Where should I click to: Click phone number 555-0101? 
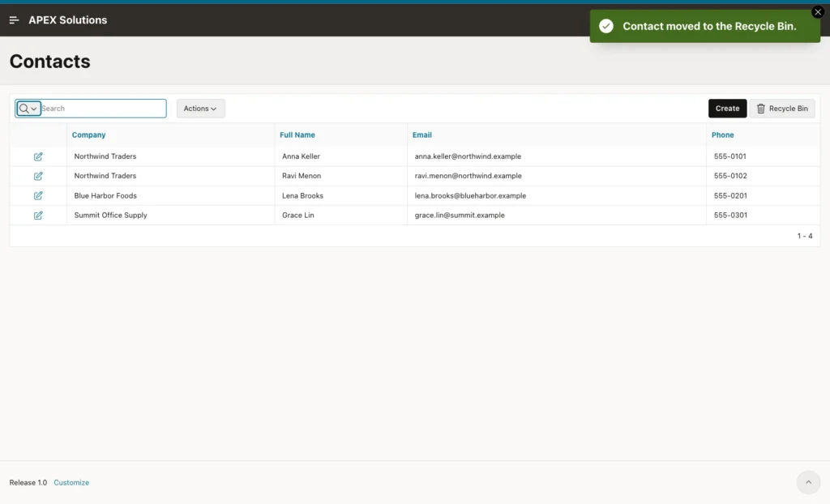click(x=730, y=156)
